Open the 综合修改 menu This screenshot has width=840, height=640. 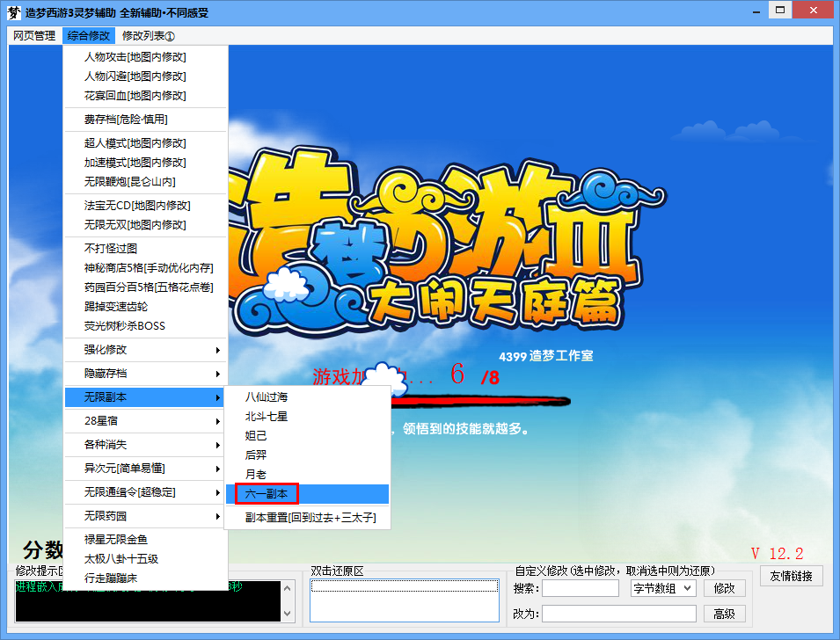[x=88, y=36]
